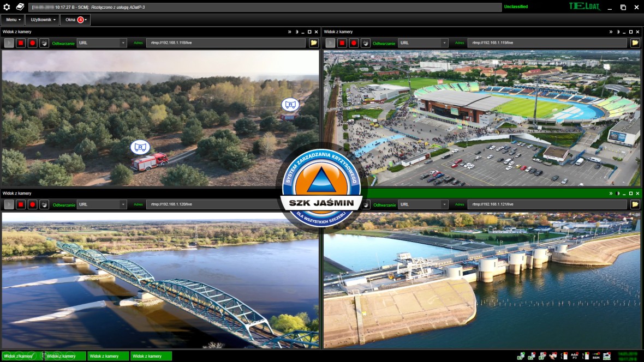Toggle the half-moon icon in the 192.168.1.118 panel

coord(296,32)
